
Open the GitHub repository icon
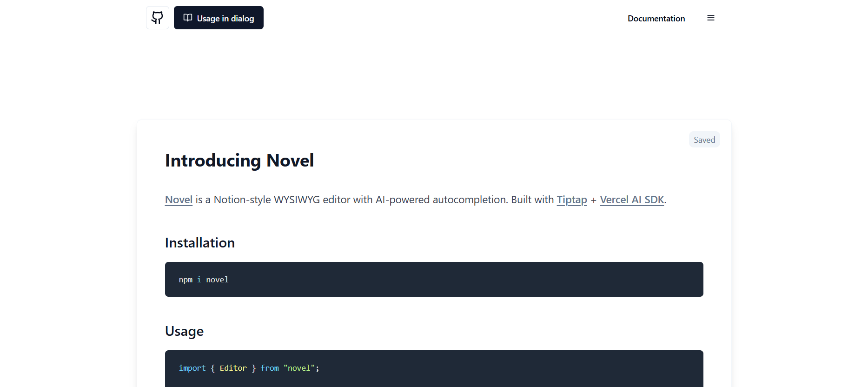[x=158, y=18]
